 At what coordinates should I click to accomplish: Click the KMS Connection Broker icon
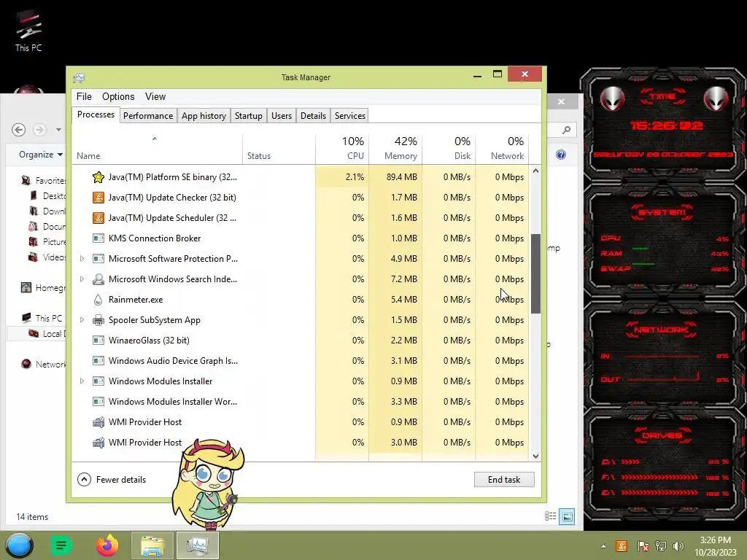(98, 238)
